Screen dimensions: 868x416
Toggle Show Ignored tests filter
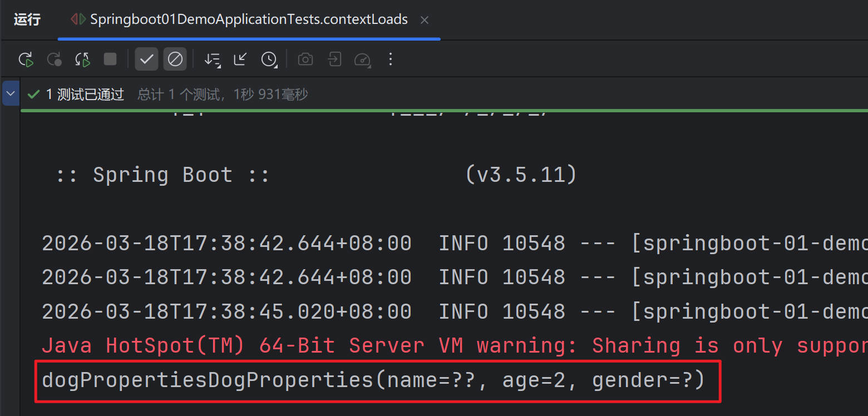point(175,59)
